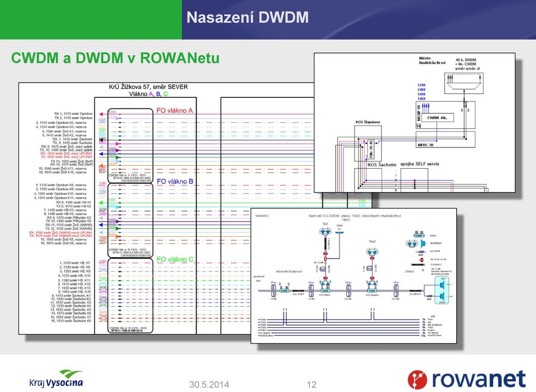The image size is (536, 392).
Task: Click the fiber coil symbol labeled 37 km
Action: [x=274, y=291]
